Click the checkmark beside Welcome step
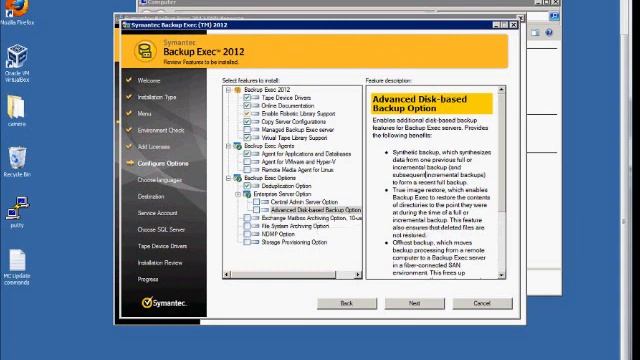This screenshot has width=640, height=360. click(129, 80)
